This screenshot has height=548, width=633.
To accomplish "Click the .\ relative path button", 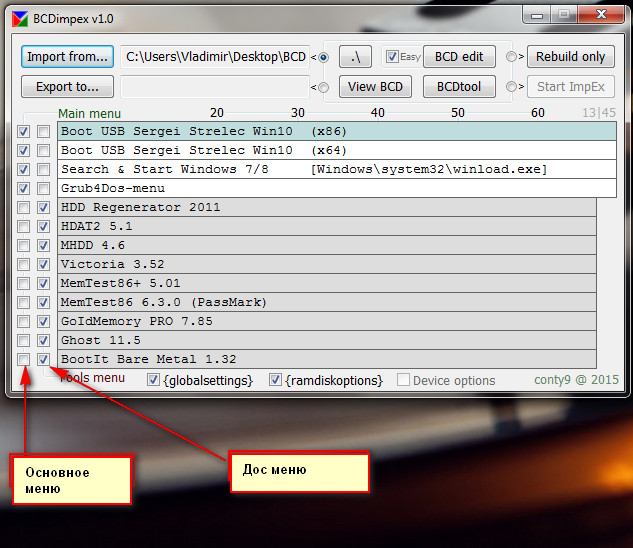I will click(355, 57).
